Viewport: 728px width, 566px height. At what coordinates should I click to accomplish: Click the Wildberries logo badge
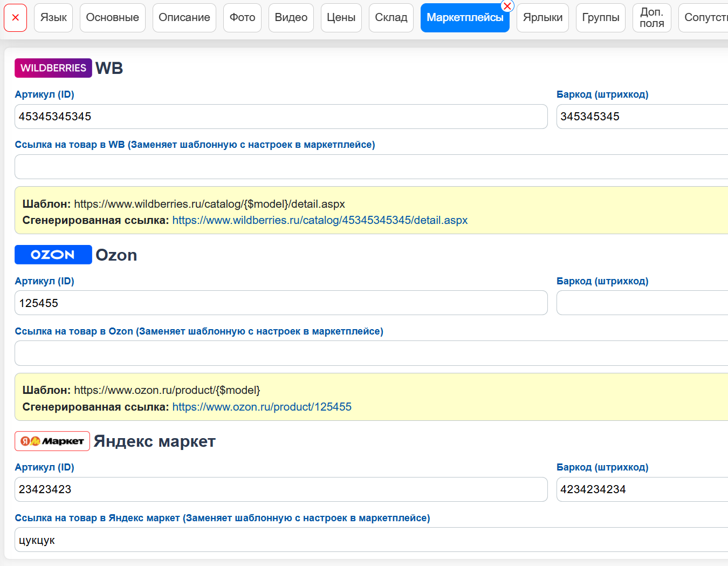[x=53, y=68]
